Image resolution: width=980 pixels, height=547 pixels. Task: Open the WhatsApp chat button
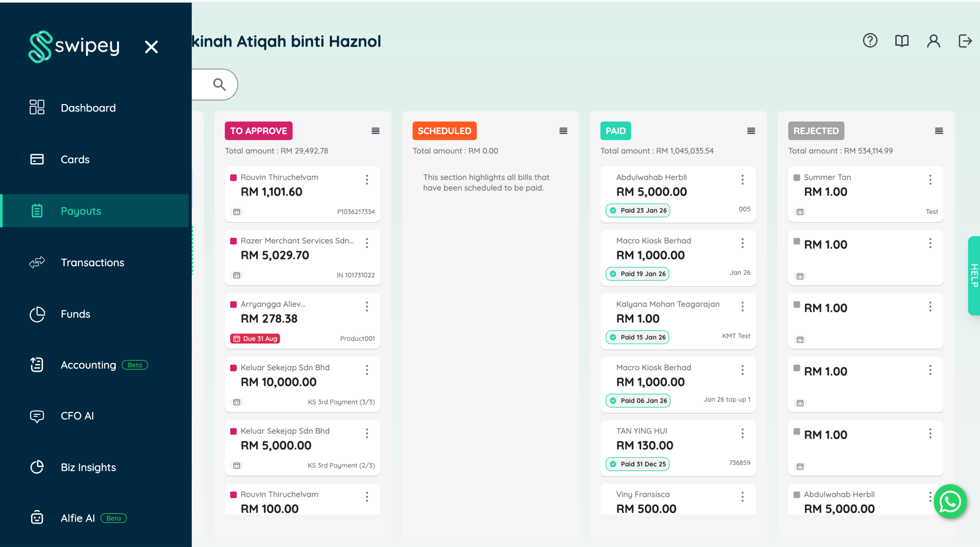click(950, 501)
